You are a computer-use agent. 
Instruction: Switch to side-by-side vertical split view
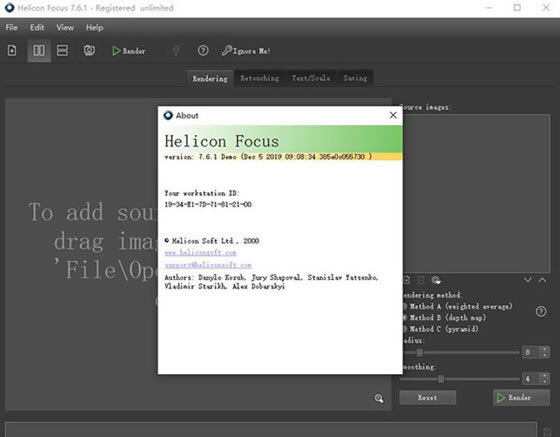(x=39, y=50)
